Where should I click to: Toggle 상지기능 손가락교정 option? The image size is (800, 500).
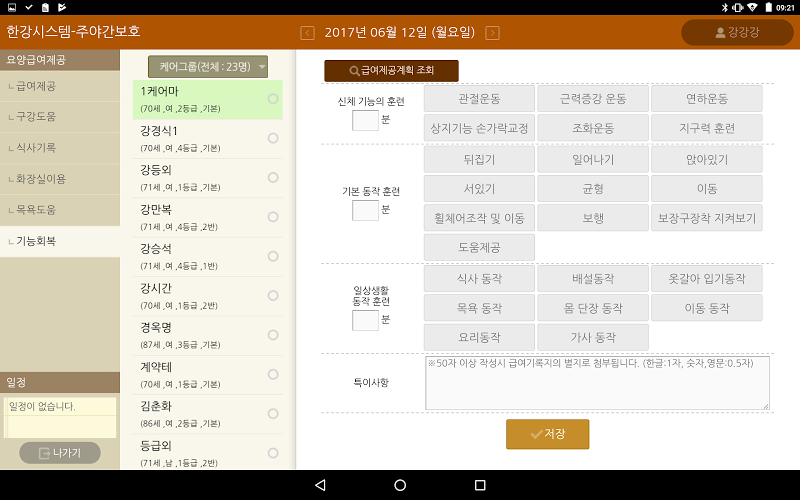pyautogui.click(x=479, y=128)
